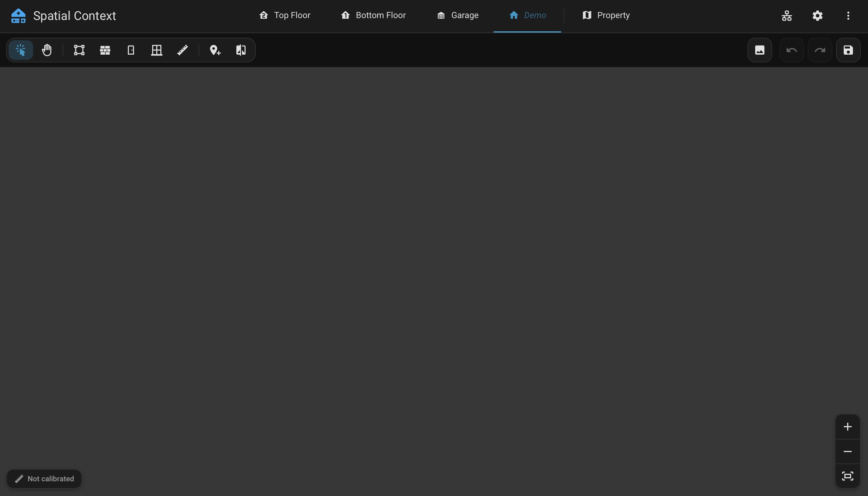Open the hierarchy tree icon

[x=787, y=16]
